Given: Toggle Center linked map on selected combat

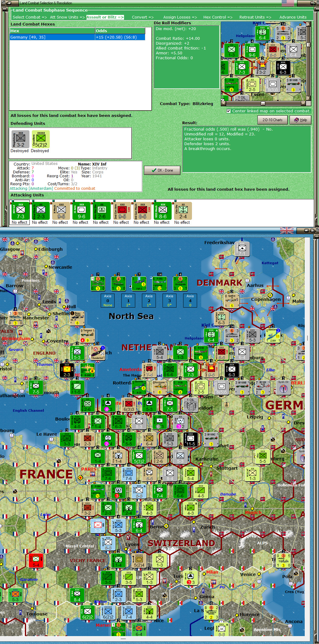Looking at the screenshot, I should click(x=229, y=111).
